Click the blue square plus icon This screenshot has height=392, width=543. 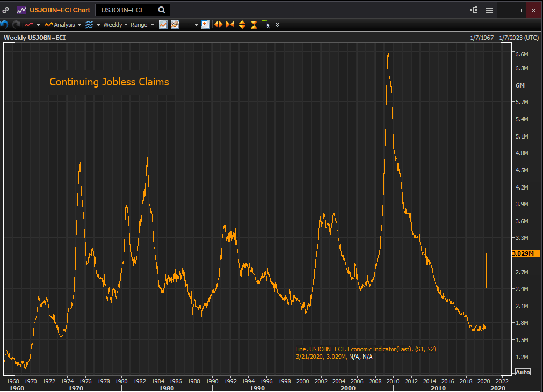tap(205, 25)
